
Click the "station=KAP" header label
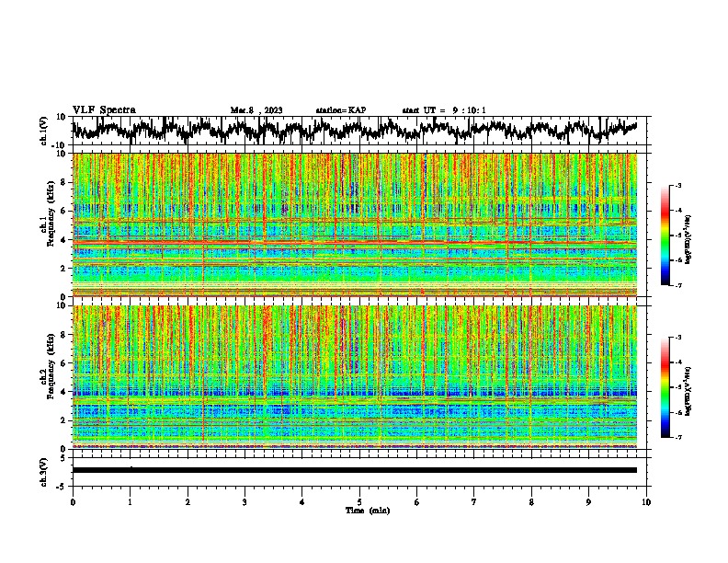pyautogui.click(x=341, y=110)
